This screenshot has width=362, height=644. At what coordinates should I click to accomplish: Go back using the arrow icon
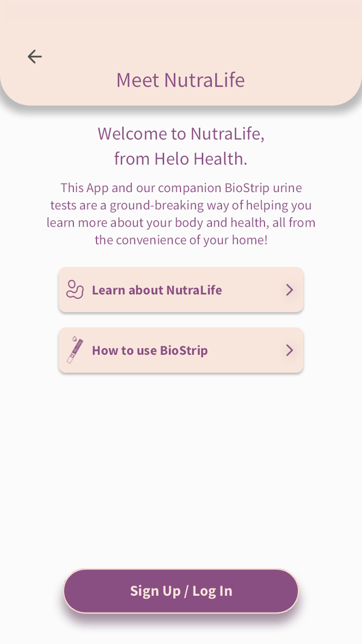(x=35, y=57)
